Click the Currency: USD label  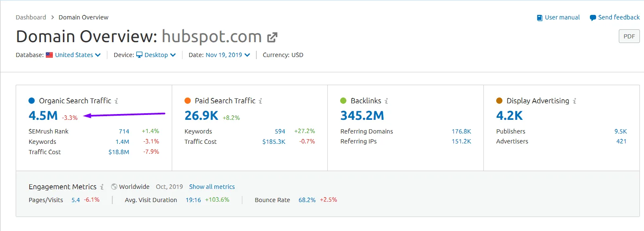tap(283, 55)
